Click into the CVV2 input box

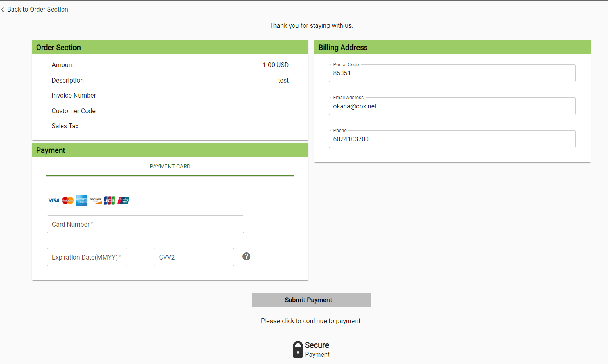194,257
